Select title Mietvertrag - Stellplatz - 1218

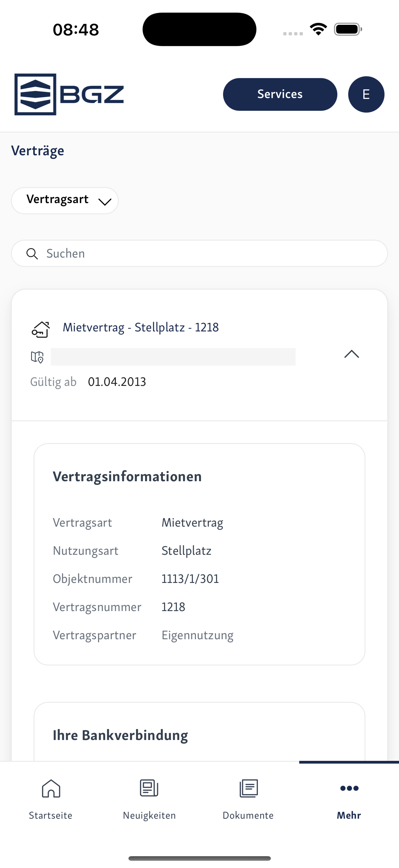tap(141, 327)
